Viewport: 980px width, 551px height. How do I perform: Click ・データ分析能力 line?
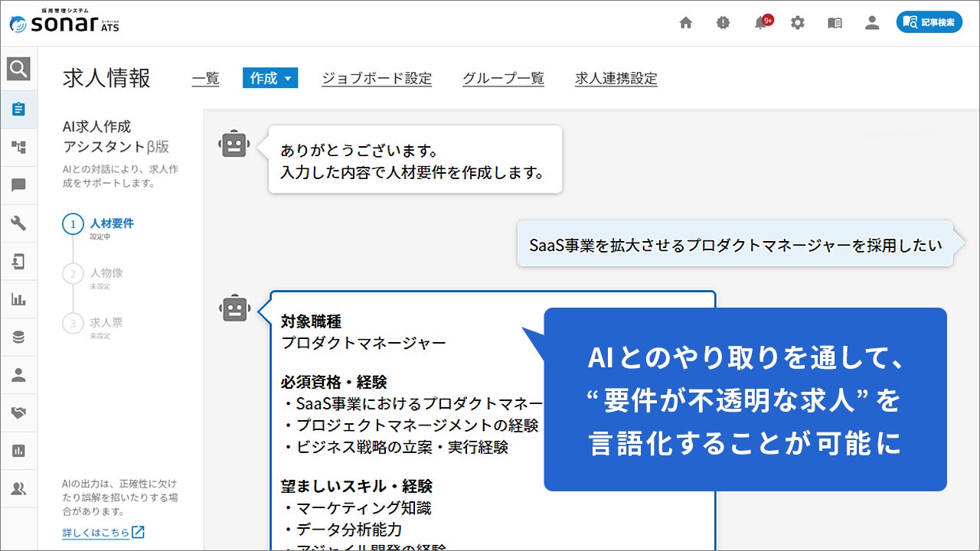point(341,529)
